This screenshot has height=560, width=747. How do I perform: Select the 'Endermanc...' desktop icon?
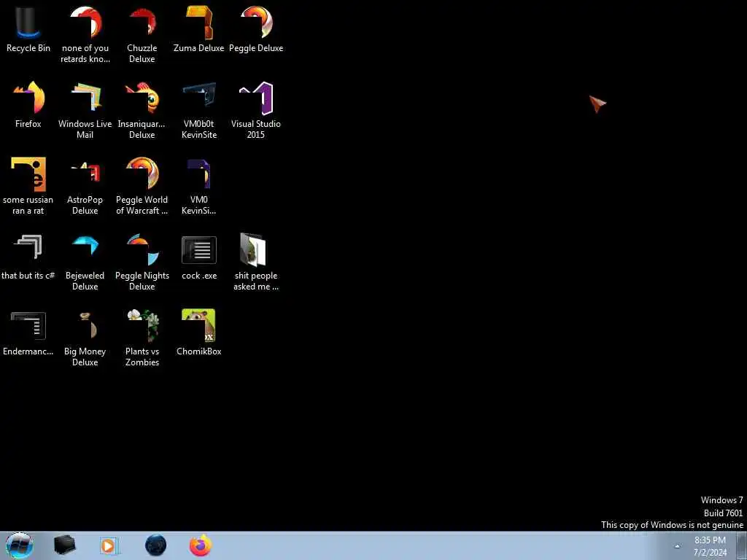pyautogui.click(x=28, y=332)
